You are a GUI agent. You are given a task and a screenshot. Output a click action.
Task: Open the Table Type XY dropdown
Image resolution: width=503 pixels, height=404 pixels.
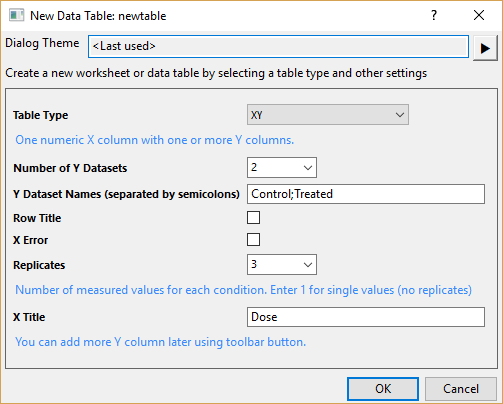tap(328, 115)
